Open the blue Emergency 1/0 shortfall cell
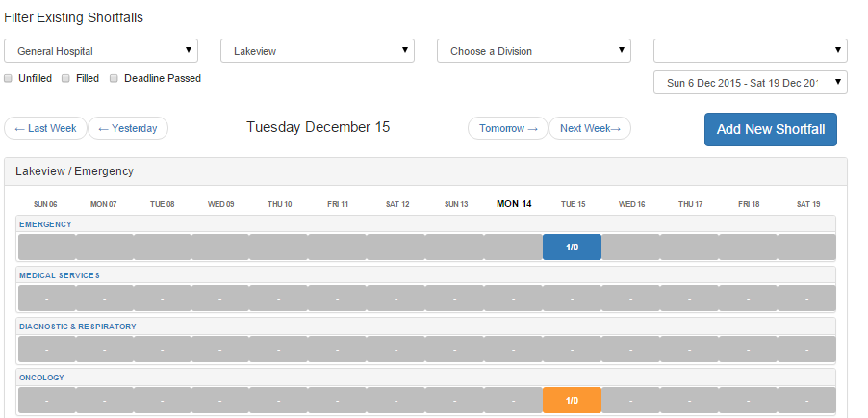 click(x=572, y=248)
